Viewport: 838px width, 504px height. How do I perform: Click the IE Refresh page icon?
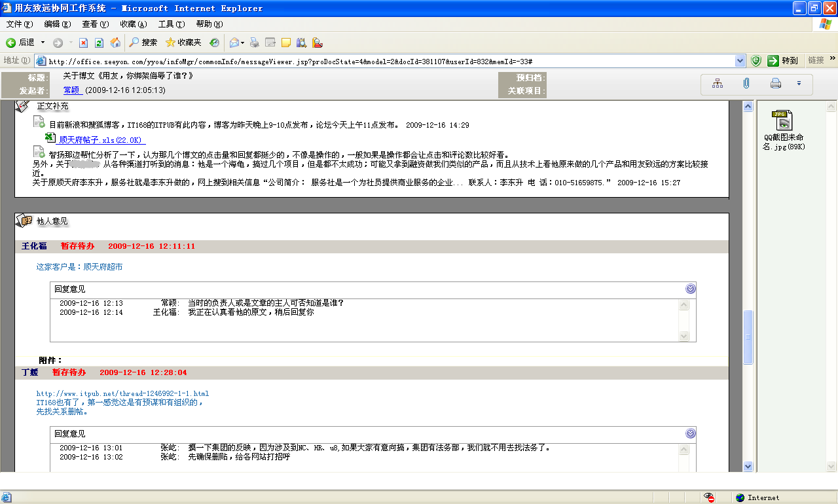(99, 43)
